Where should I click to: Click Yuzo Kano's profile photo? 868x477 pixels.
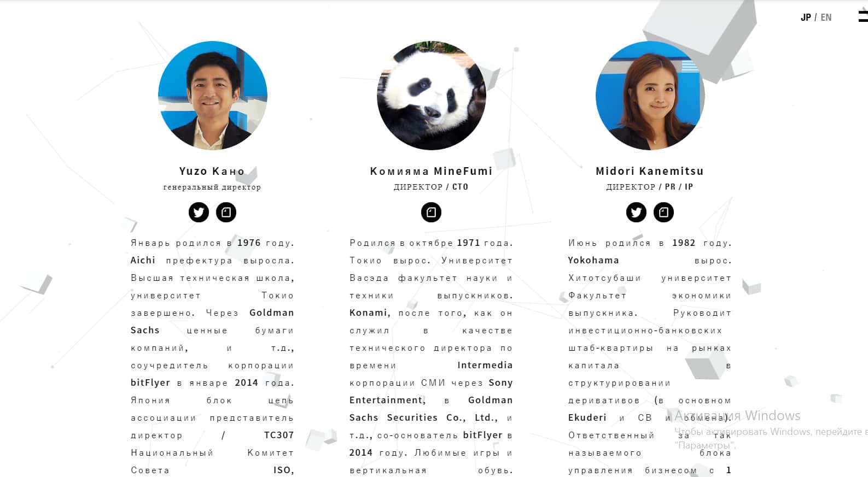click(x=213, y=96)
